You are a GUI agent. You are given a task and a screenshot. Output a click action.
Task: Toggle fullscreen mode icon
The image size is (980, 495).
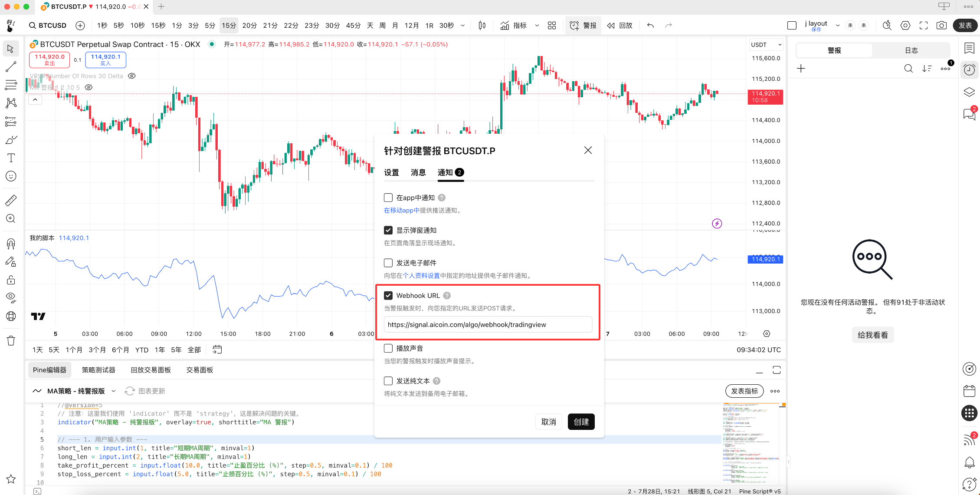(924, 26)
